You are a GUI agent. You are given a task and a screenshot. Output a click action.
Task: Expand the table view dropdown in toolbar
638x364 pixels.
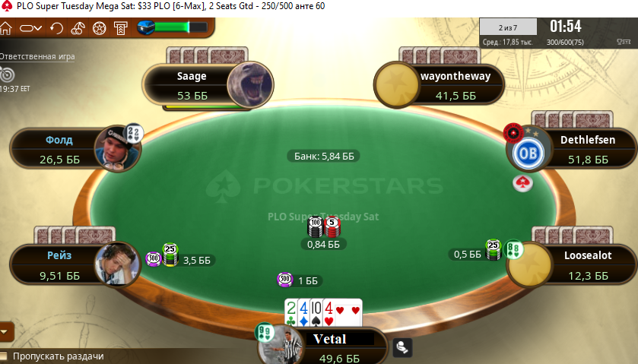coord(31,28)
